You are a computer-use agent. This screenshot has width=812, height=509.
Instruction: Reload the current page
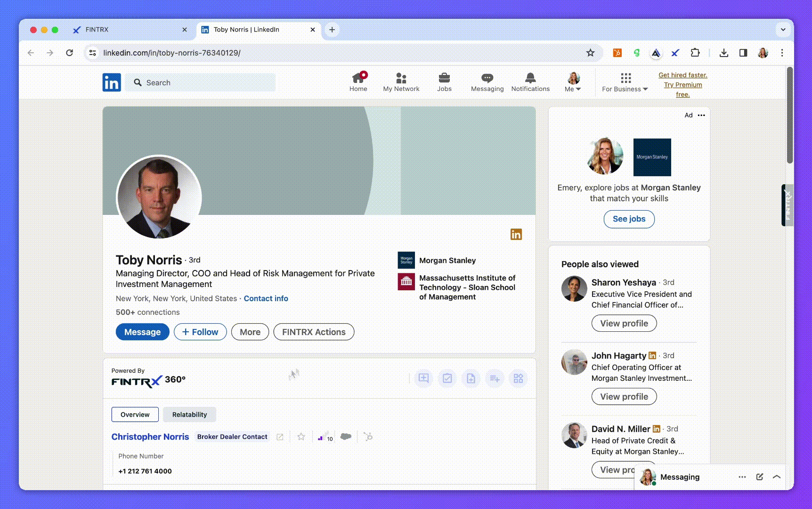tap(69, 53)
